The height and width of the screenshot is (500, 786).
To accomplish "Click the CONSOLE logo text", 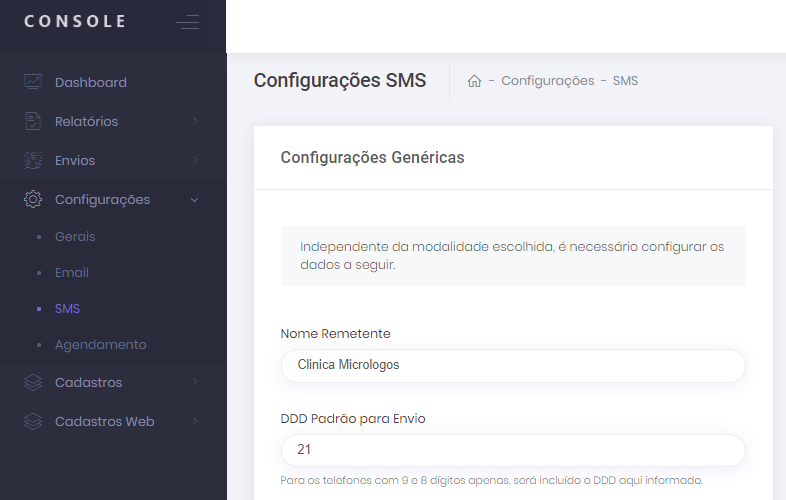I will [x=75, y=22].
